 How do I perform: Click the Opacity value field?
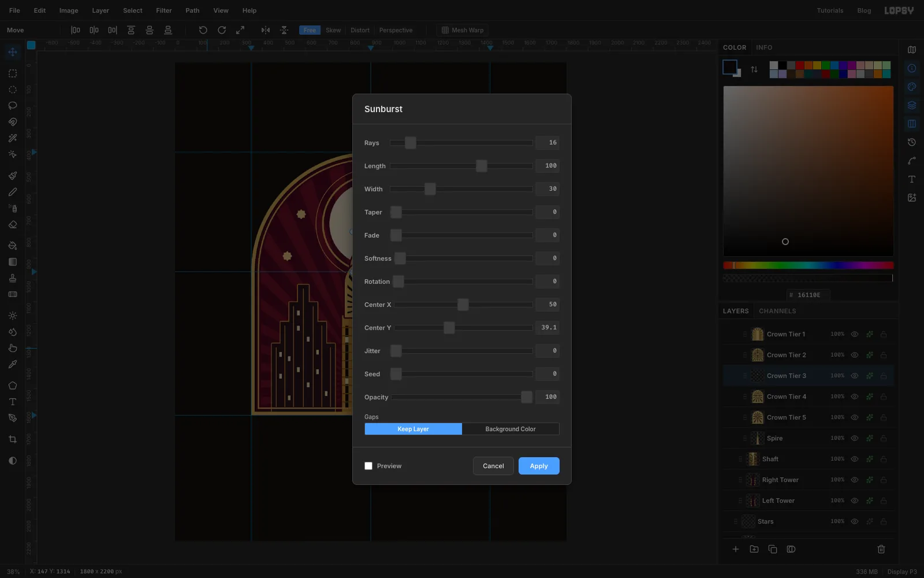[x=547, y=397]
